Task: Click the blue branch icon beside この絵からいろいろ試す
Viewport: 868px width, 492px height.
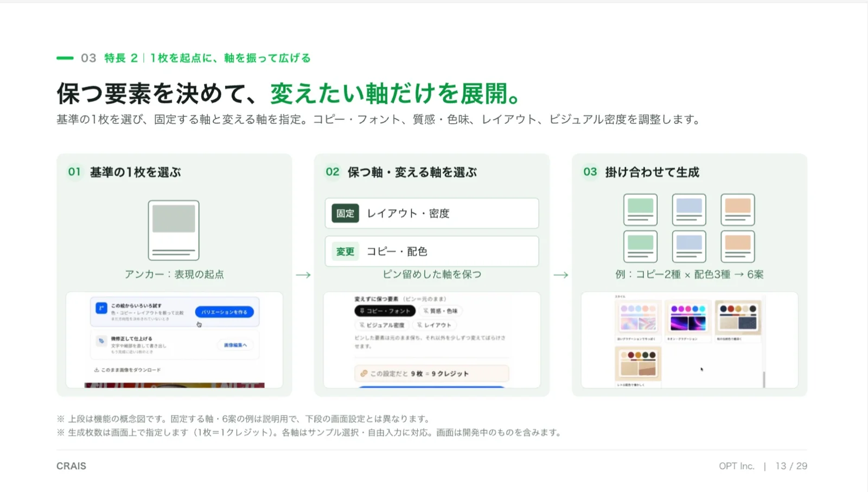Action: point(101,308)
